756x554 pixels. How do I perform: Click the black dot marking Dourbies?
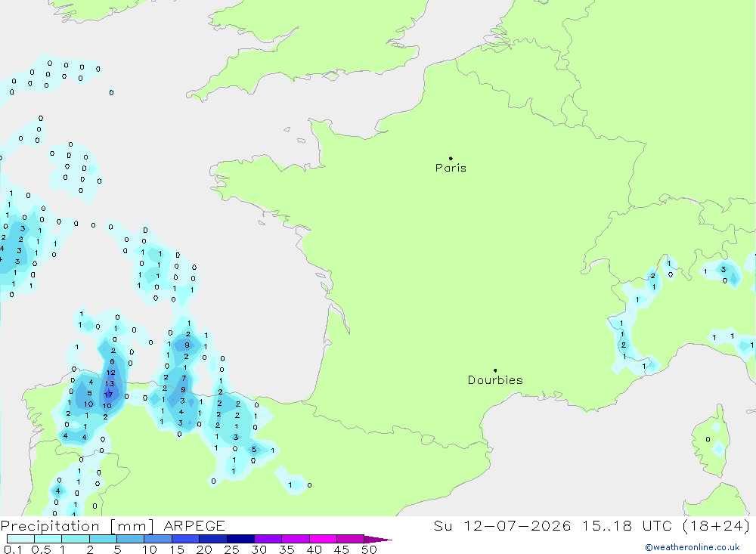[495, 370]
